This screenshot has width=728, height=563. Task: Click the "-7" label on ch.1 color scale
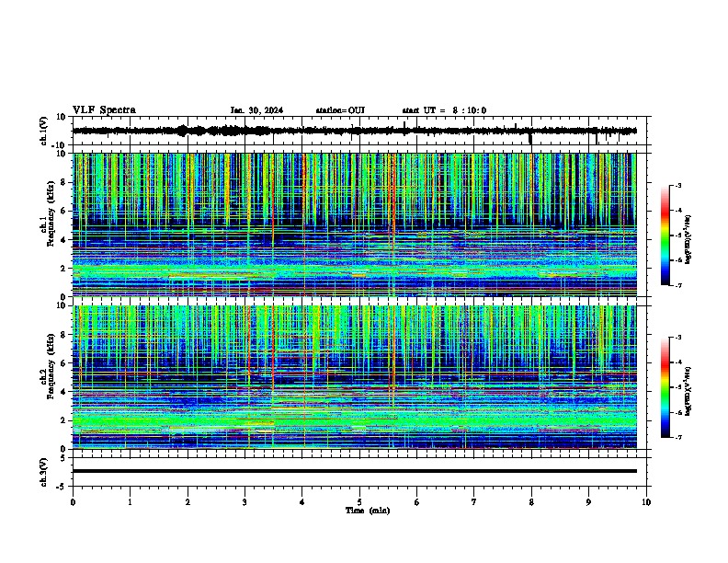(677, 285)
